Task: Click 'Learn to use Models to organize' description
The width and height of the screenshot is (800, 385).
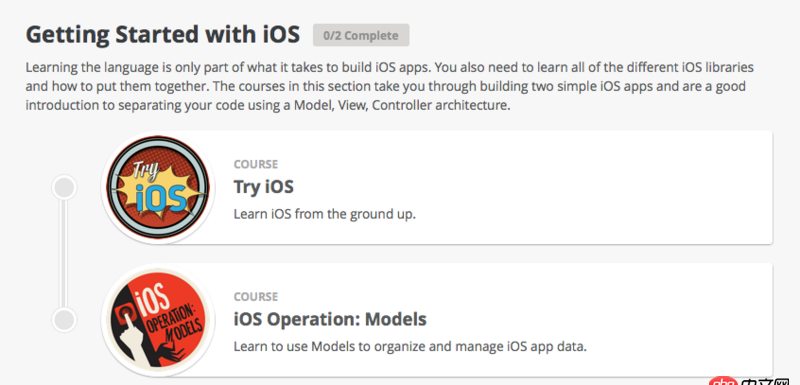Action: [x=411, y=347]
